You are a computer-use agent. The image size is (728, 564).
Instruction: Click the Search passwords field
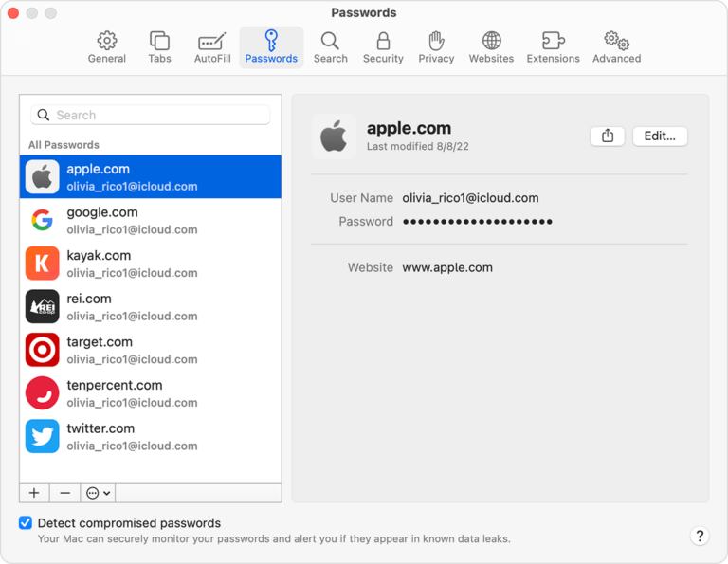pyautogui.click(x=151, y=115)
